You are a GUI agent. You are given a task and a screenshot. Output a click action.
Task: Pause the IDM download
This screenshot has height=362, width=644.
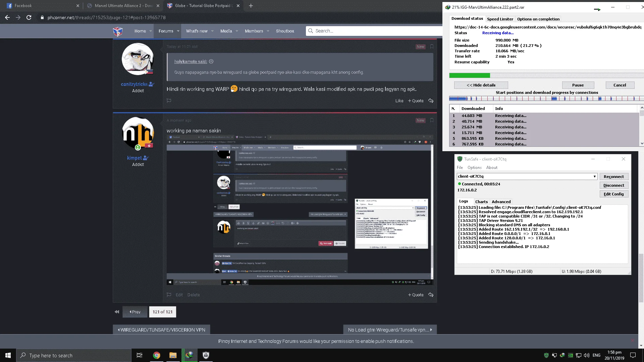point(578,85)
